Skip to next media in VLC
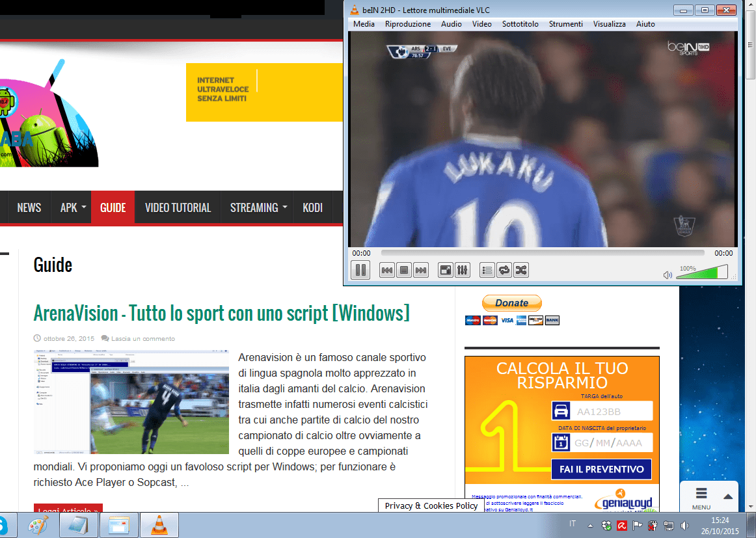The image size is (756, 538). click(x=421, y=271)
